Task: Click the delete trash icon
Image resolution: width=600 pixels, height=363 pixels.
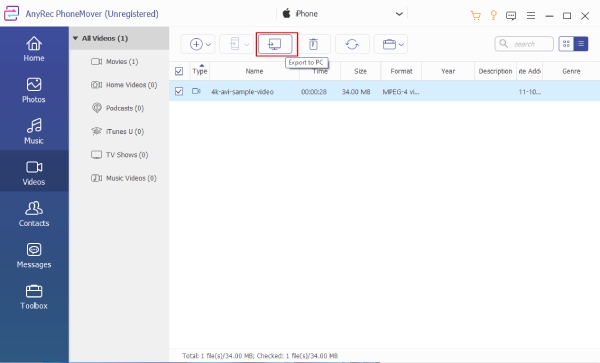Action: [313, 44]
